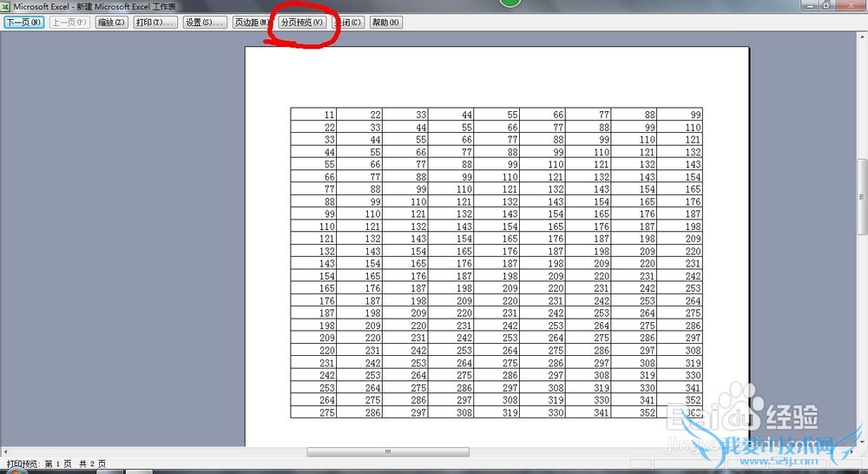This screenshot has width=868, height=474.
Task: Open page setup with 设置(S)...
Action: click(x=205, y=23)
